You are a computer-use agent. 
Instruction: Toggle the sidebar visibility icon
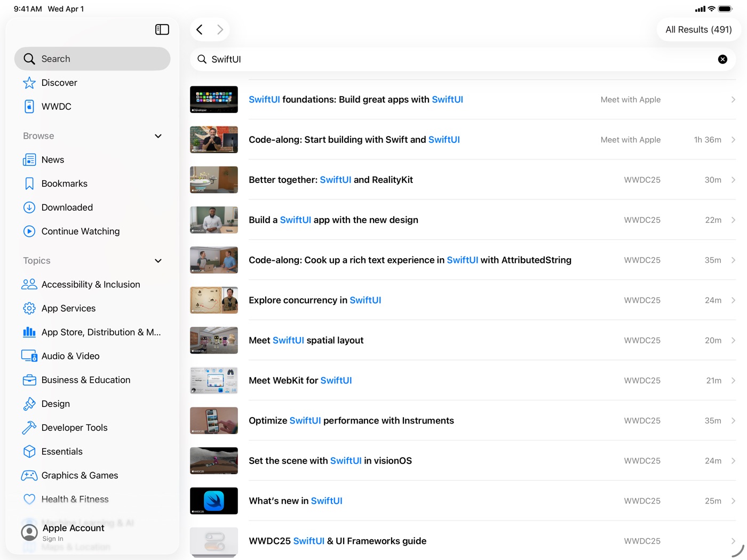[x=162, y=30]
